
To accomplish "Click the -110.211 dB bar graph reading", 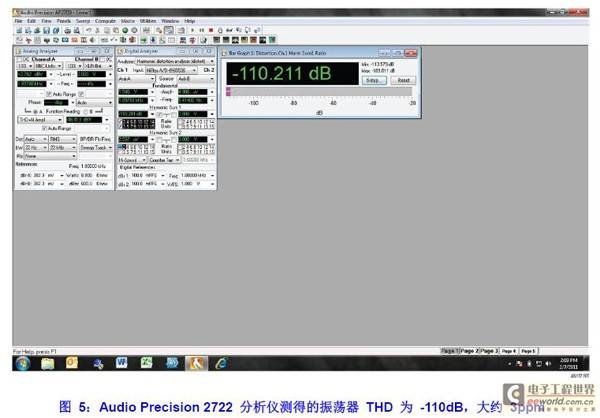I will point(293,73).
